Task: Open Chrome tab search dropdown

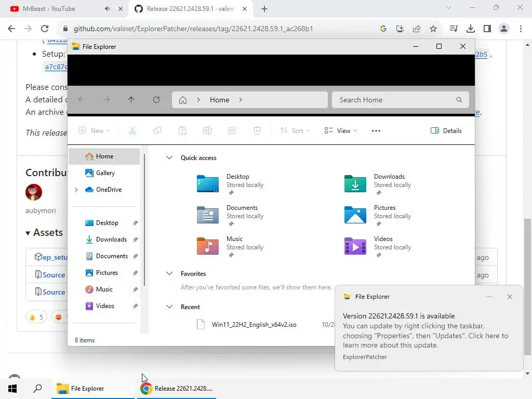Action: point(448,7)
